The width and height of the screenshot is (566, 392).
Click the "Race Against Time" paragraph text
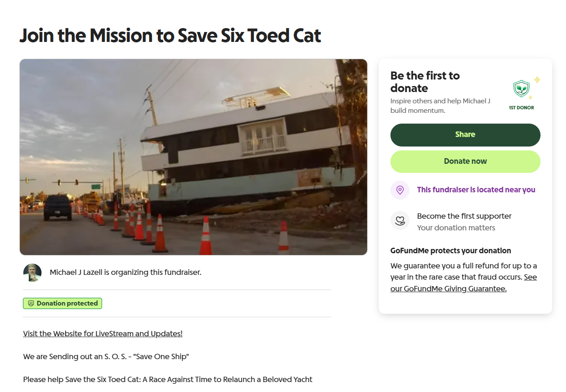(168, 379)
